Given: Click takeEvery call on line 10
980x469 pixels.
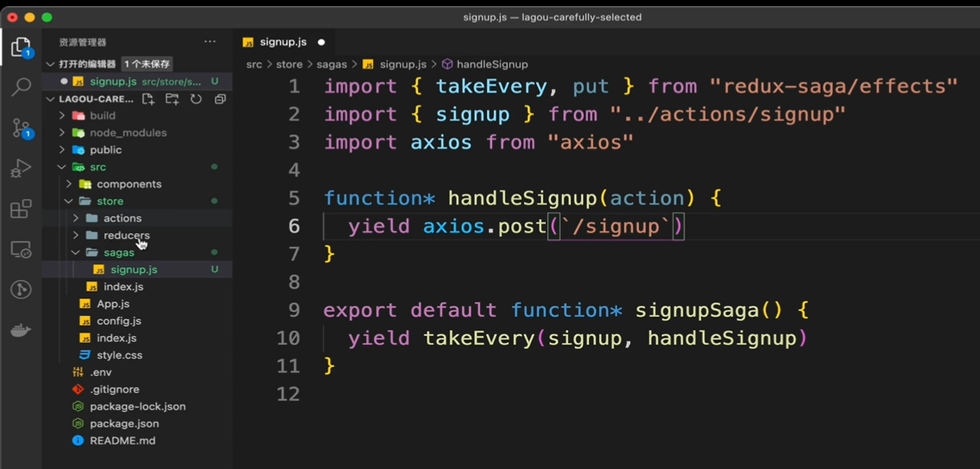Looking at the screenshot, I should point(479,337).
